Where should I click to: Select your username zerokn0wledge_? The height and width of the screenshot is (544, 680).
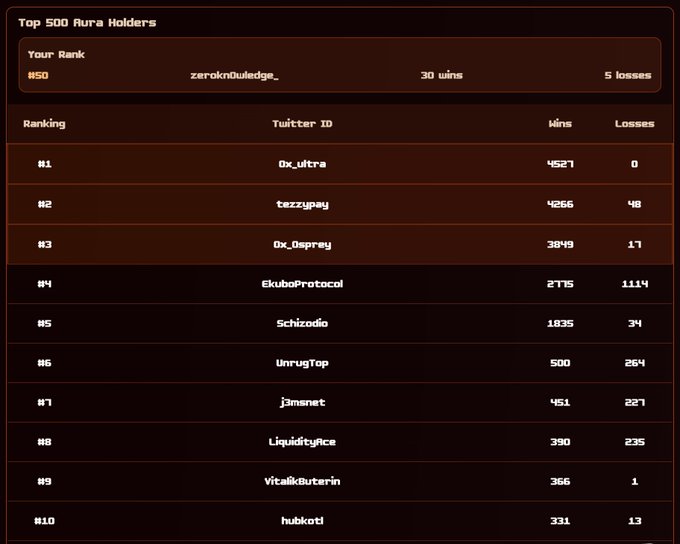click(x=234, y=75)
